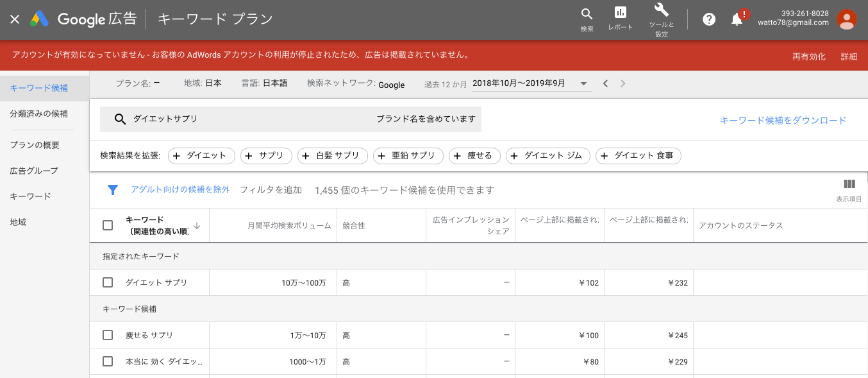Click sort arrow on keyword column
868x378 pixels.
(197, 225)
